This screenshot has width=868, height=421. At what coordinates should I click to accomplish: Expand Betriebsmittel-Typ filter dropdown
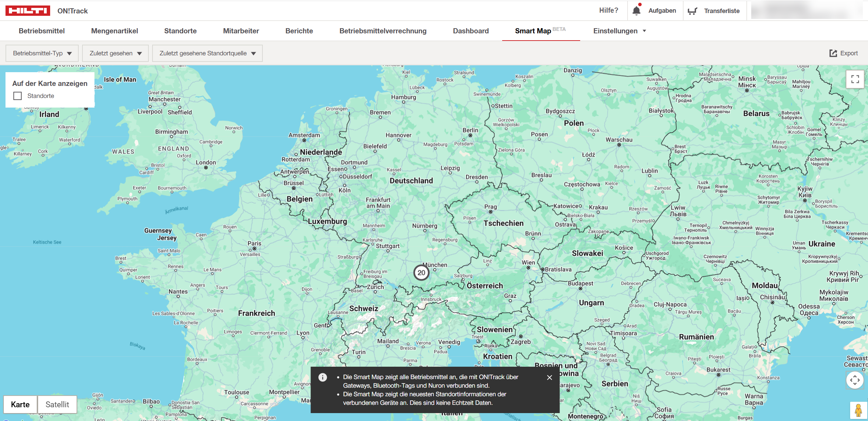pos(42,53)
